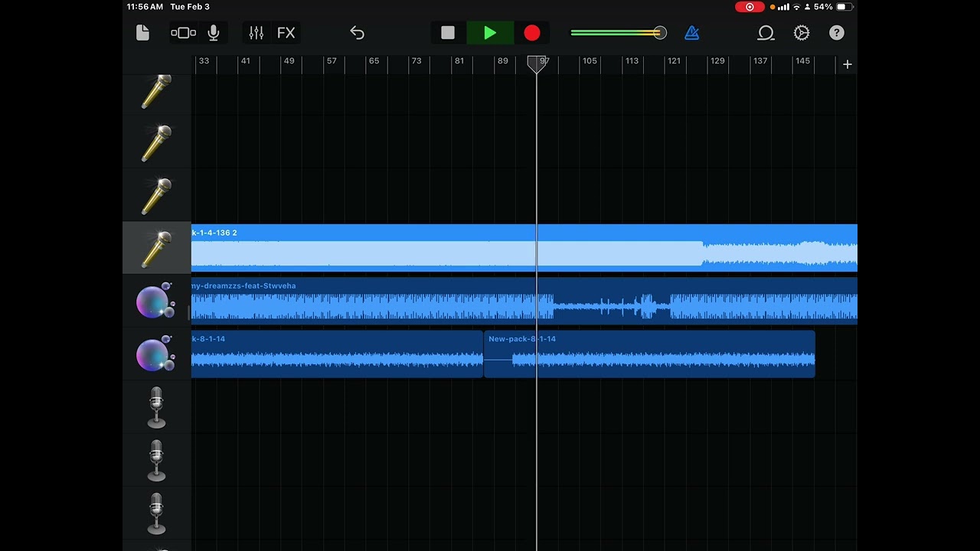Tap the red screen recording indicator

[x=750, y=7]
